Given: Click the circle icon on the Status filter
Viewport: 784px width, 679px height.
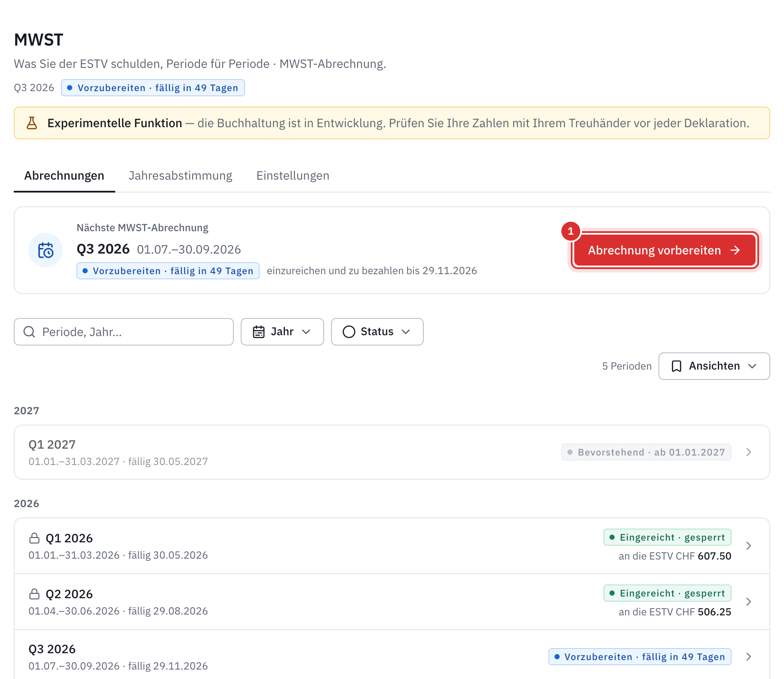Looking at the screenshot, I should click(x=349, y=332).
